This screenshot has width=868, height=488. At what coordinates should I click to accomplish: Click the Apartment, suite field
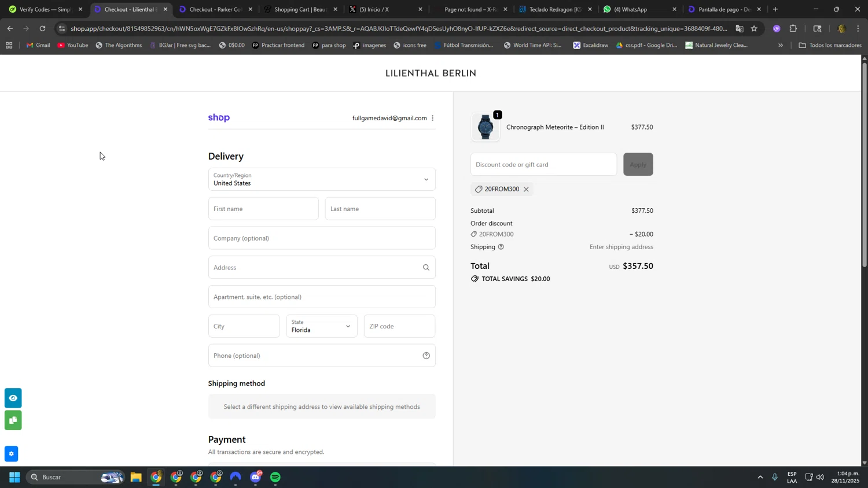pyautogui.click(x=322, y=297)
